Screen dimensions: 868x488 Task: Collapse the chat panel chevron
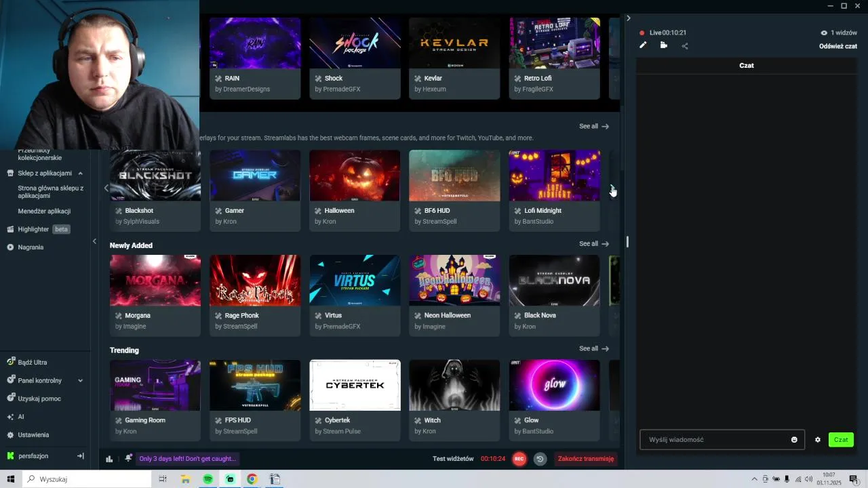(x=628, y=18)
